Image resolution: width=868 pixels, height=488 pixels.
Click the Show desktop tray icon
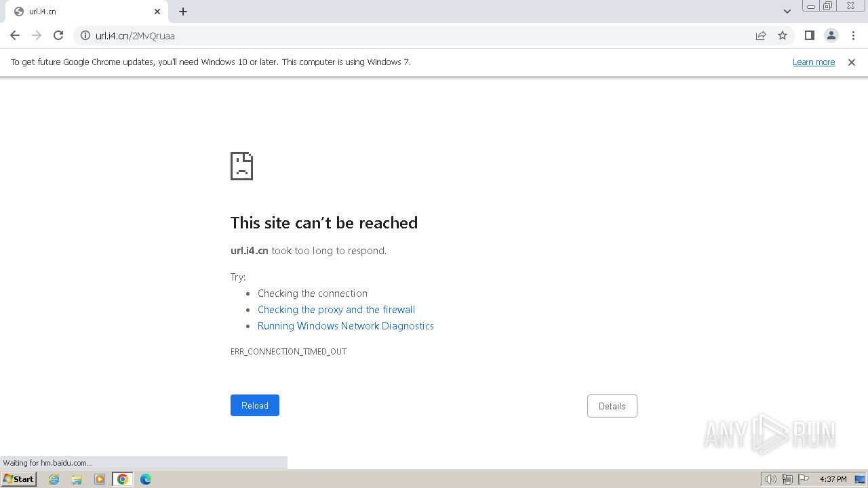[860, 479]
